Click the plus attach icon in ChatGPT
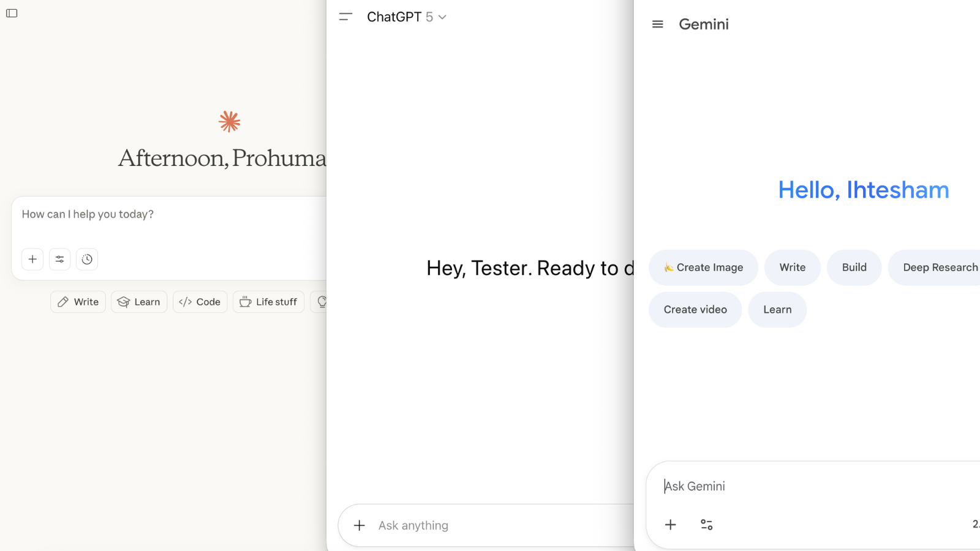The height and width of the screenshot is (551, 980). (360, 525)
